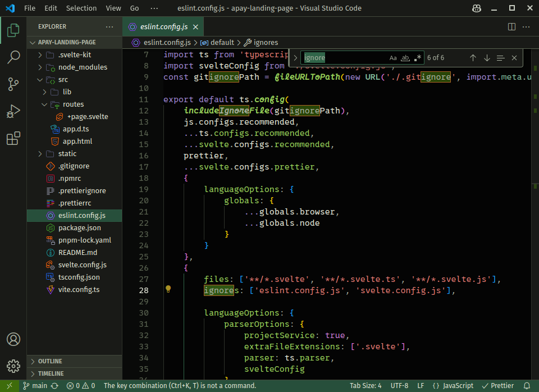Open app.html file

pos(75,142)
